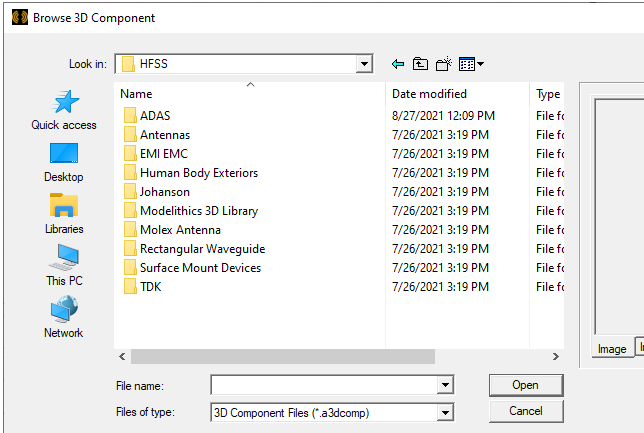Select the Antennas folder icon

pos(130,134)
